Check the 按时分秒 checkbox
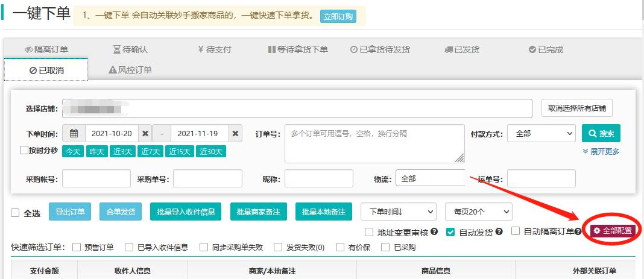Viewport: 644px width, 279px height. [x=24, y=150]
